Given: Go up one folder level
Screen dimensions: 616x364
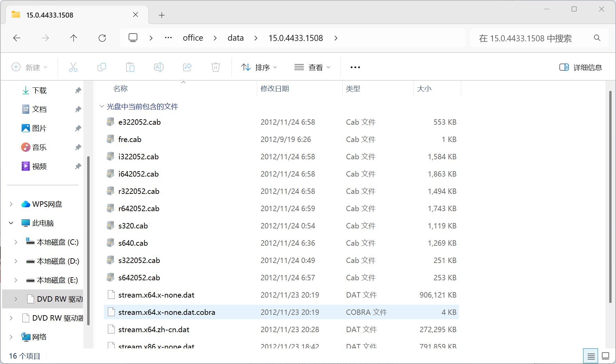Looking at the screenshot, I should [x=73, y=38].
